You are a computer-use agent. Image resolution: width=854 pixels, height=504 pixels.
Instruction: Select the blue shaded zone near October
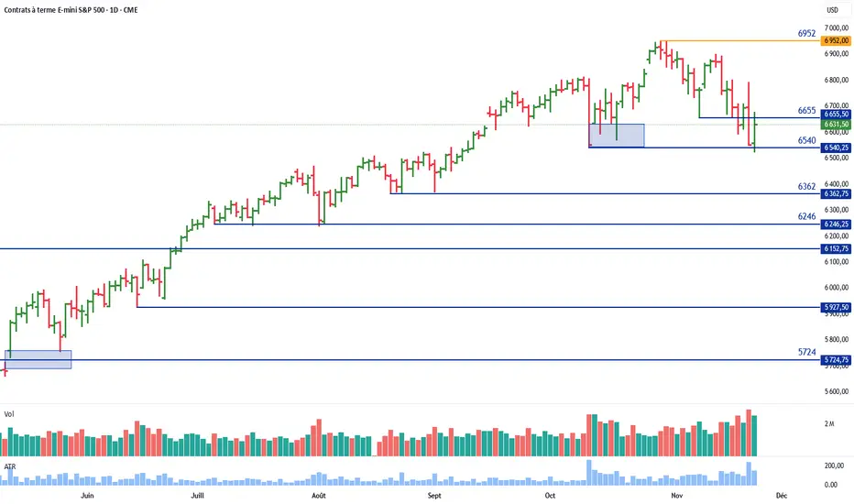617,135
